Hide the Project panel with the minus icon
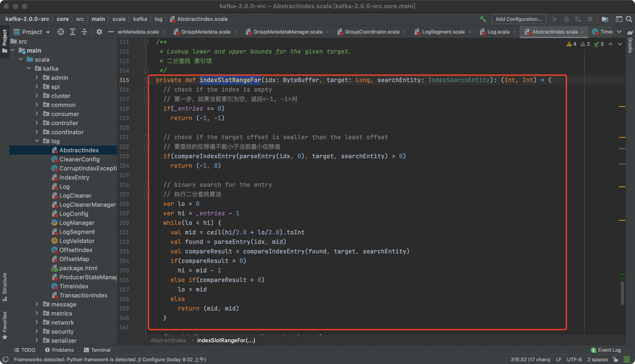Image resolution: width=635 pixels, height=364 pixels. [x=111, y=32]
